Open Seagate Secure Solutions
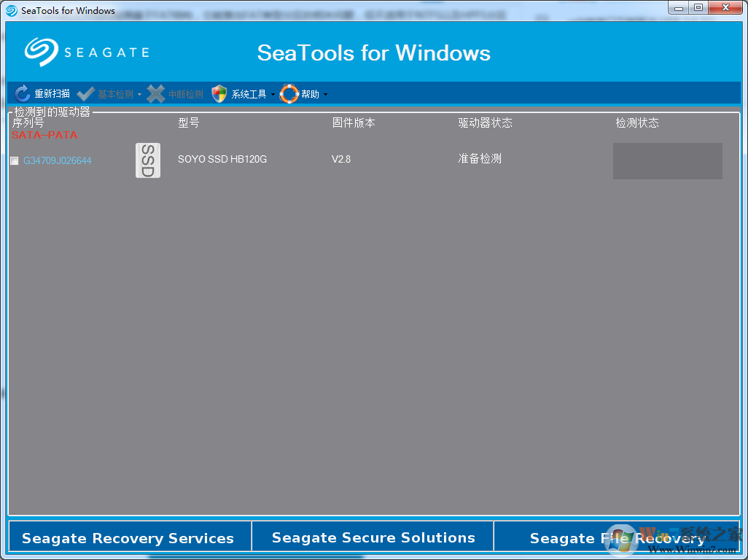Image resolution: width=748 pixels, height=560 pixels. [x=373, y=537]
